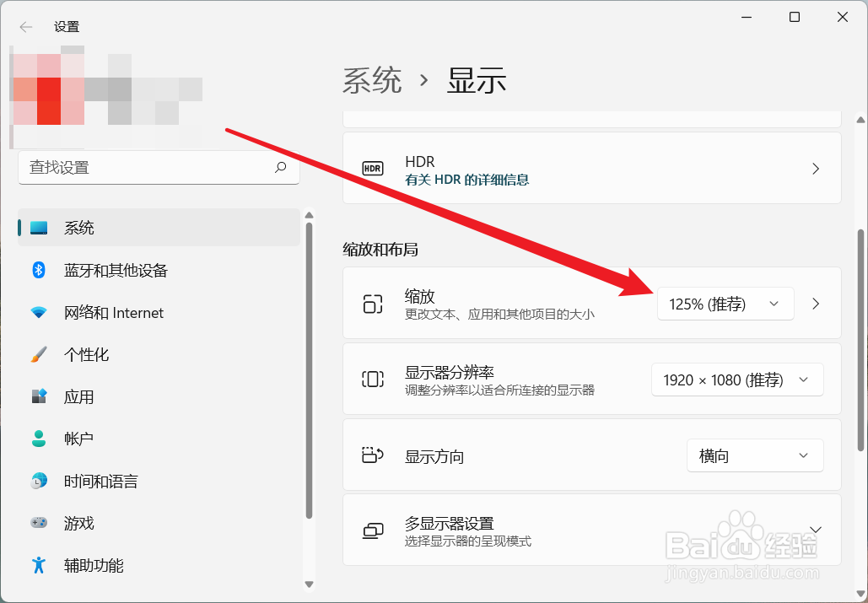Click the 显示器分辨率 monitor icon

[x=372, y=380]
